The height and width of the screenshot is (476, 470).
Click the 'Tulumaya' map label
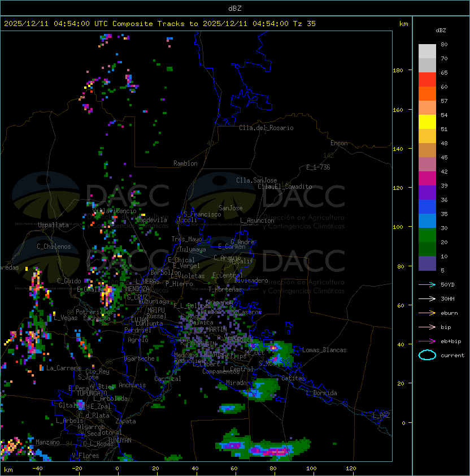point(193,249)
